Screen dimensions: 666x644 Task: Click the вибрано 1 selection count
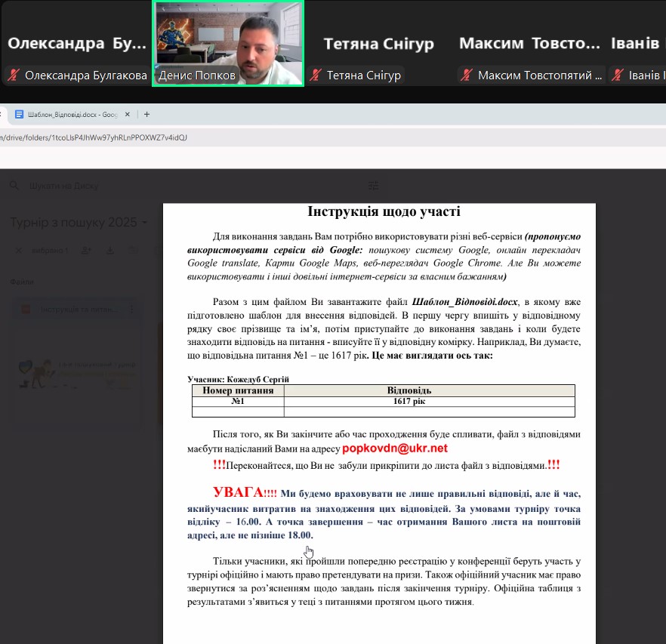(50, 251)
